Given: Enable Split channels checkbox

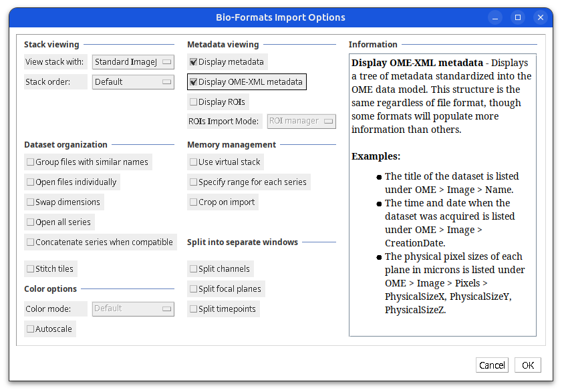Looking at the screenshot, I should tap(194, 269).
